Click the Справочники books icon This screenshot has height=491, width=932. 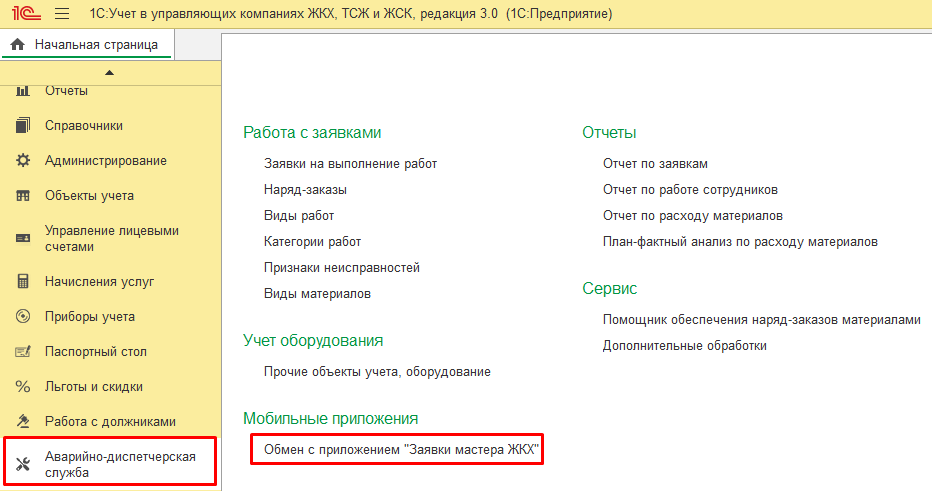pyautogui.click(x=23, y=125)
